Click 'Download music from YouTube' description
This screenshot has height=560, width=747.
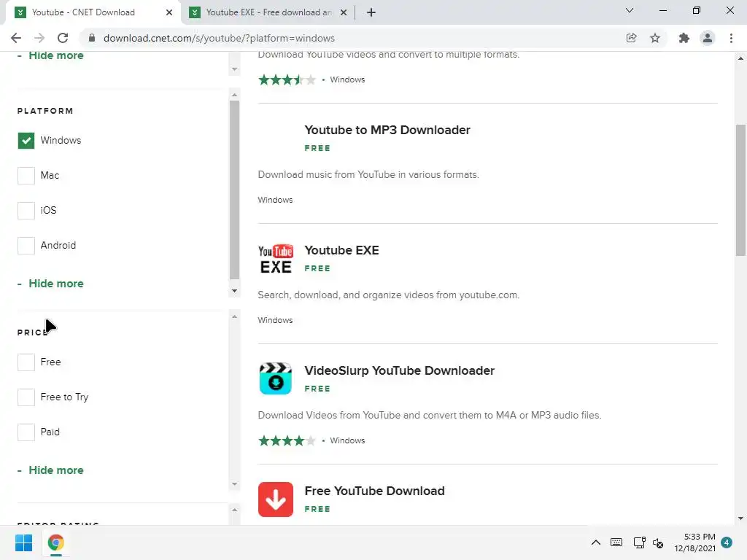click(368, 175)
